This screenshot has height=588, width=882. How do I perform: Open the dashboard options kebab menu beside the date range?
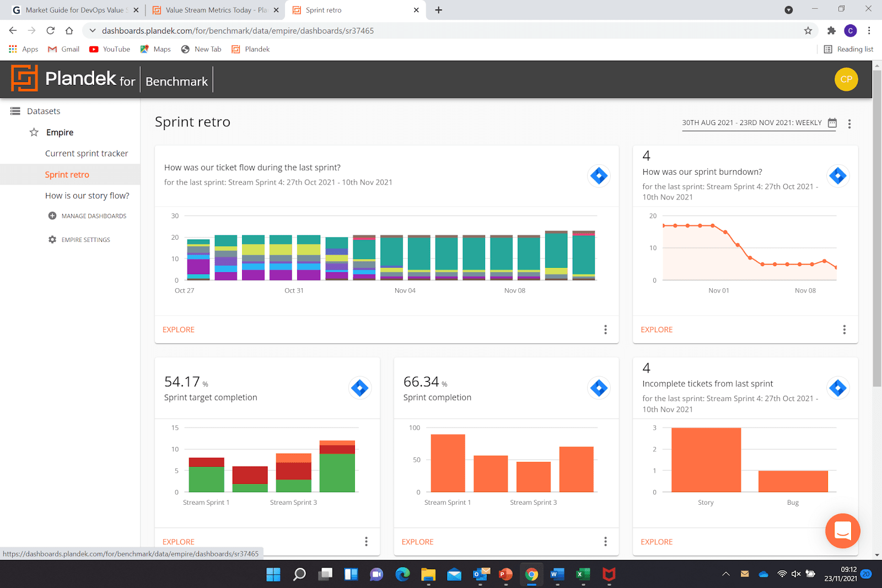pos(849,124)
